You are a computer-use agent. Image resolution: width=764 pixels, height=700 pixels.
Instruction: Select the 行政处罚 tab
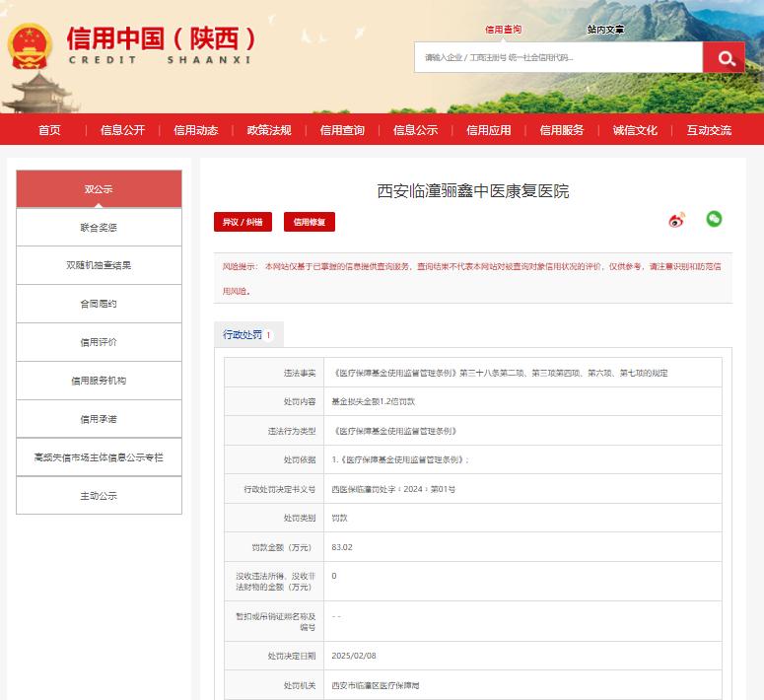point(248,334)
